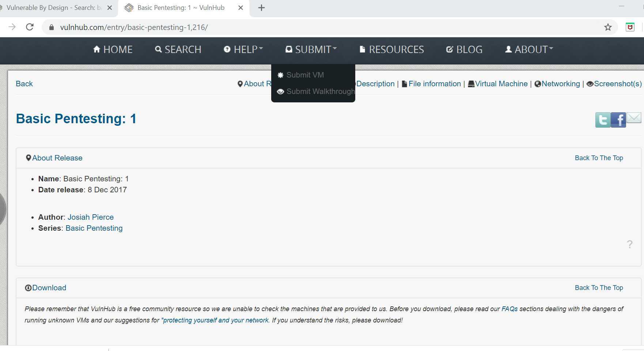Click the Twitter share icon
Screen dimensions: 644x351
(603, 120)
